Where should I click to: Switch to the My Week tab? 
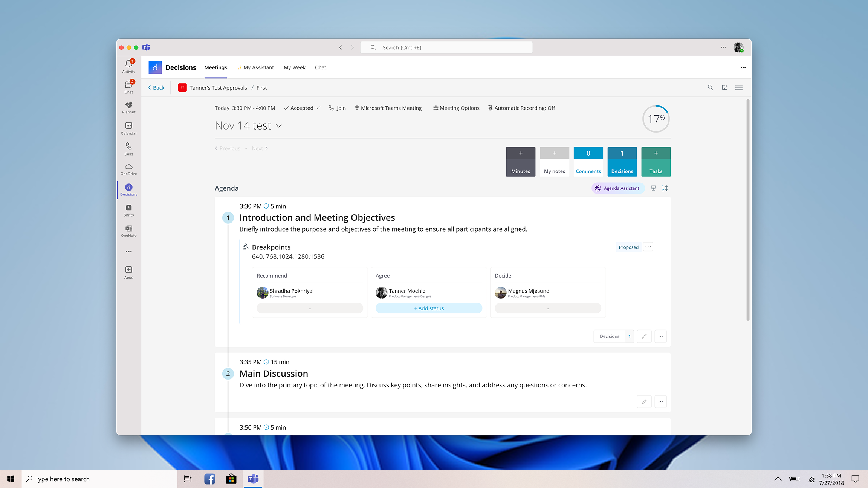[294, 67]
